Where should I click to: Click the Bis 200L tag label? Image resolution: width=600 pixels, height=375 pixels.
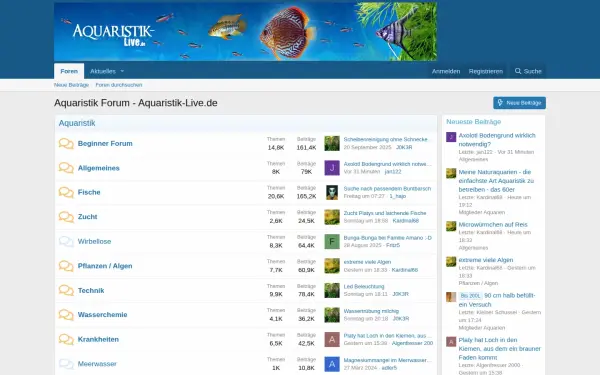(x=470, y=296)
